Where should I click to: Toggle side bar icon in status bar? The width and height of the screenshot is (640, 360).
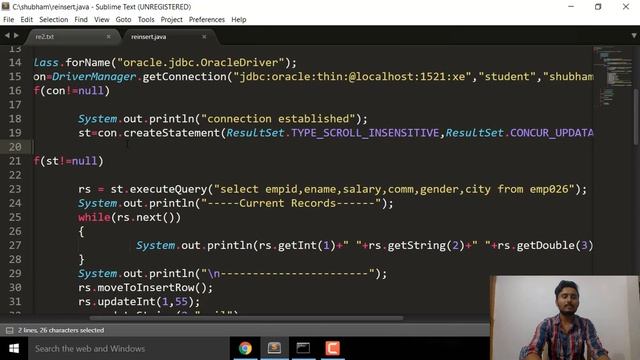(9, 330)
